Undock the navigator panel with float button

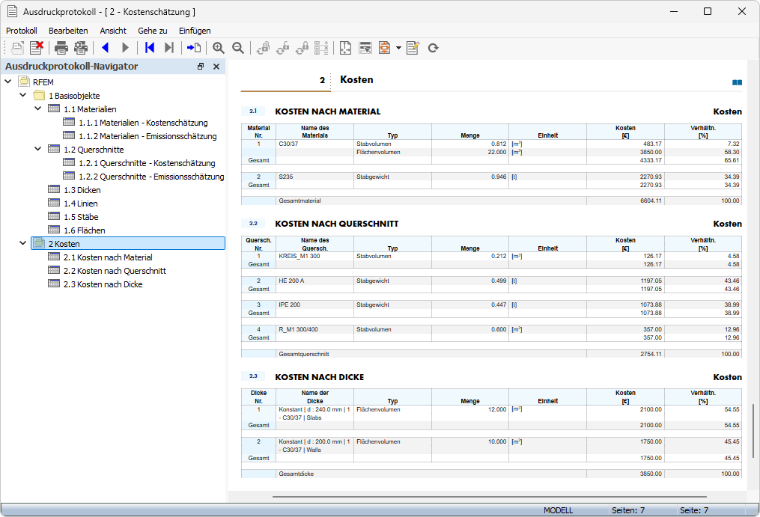click(x=201, y=66)
